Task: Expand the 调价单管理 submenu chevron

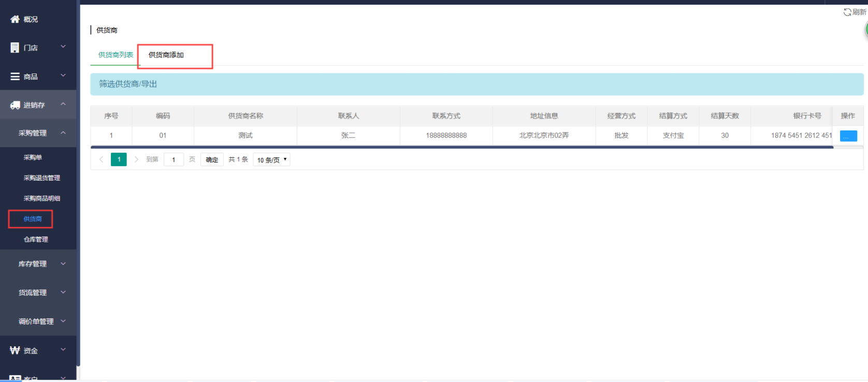Action: coord(63,321)
